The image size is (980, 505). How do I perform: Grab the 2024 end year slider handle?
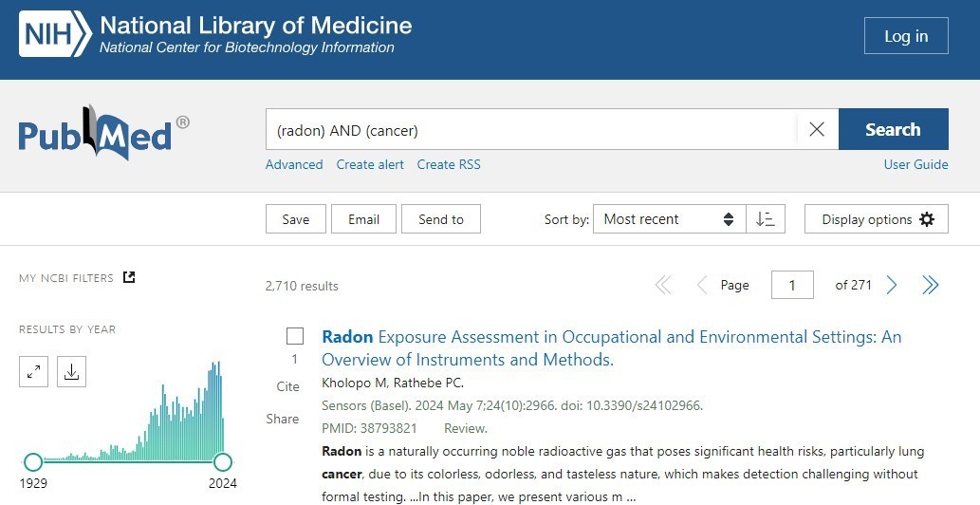(x=223, y=462)
